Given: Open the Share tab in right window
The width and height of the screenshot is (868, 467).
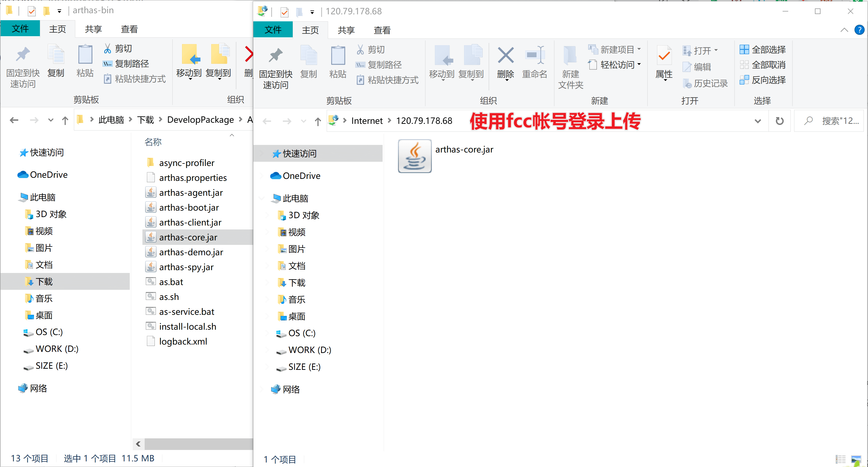Looking at the screenshot, I should (346, 30).
